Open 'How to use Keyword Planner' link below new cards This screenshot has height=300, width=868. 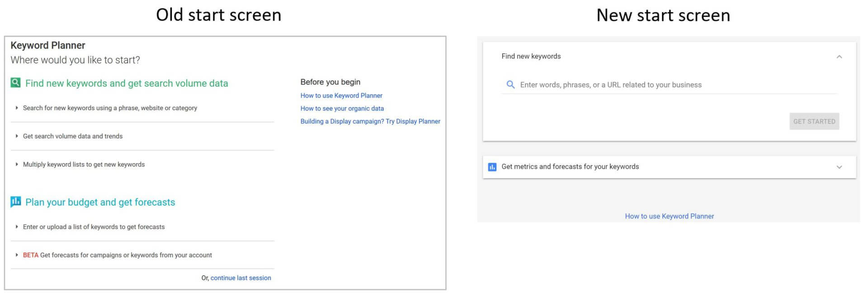(x=669, y=216)
